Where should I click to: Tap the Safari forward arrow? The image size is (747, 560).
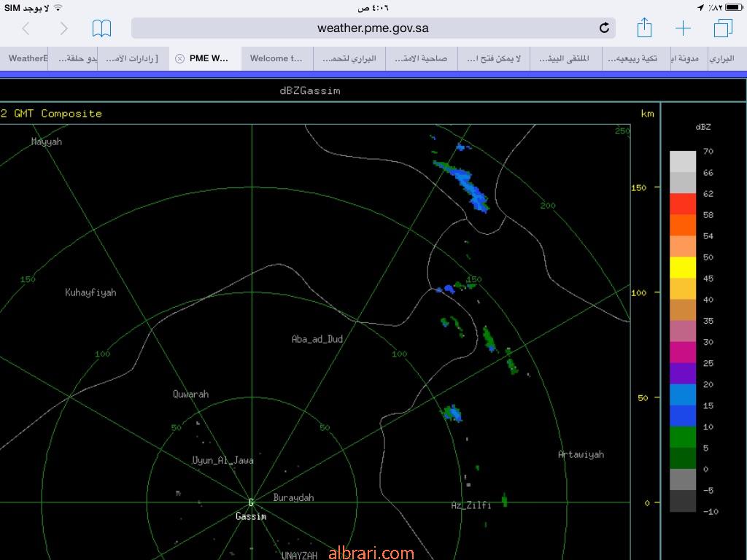pos(64,28)
